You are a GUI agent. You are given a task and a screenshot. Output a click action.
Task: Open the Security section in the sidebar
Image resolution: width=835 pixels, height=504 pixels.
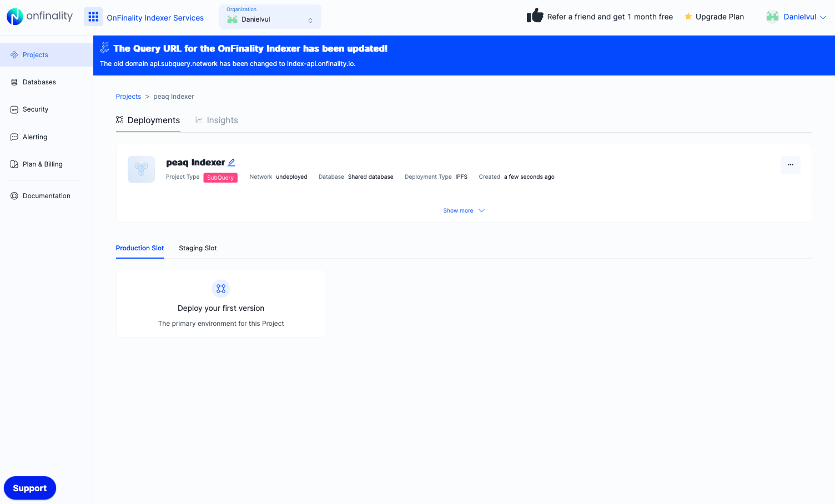pos(34,109)
